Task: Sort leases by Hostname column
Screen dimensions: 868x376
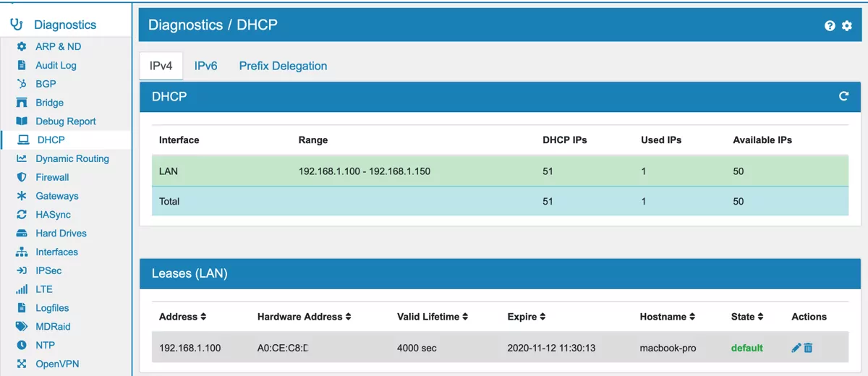Action: 667,317
